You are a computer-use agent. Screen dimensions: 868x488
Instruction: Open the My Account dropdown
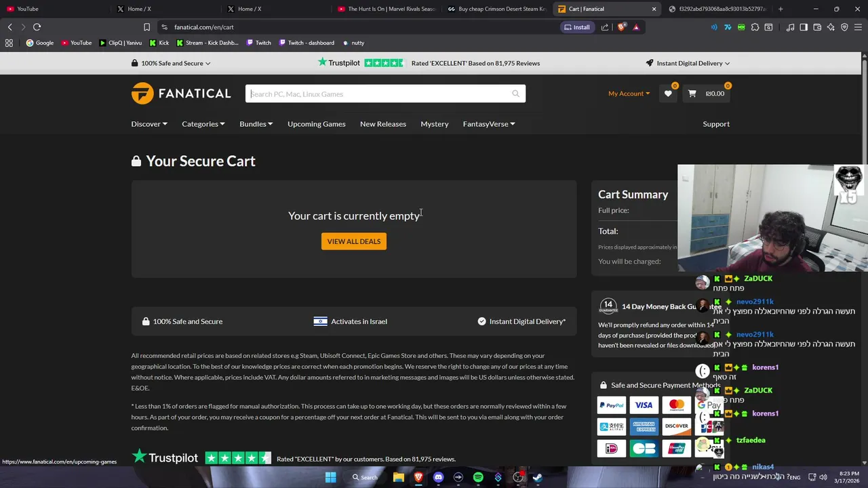(629, 94)
